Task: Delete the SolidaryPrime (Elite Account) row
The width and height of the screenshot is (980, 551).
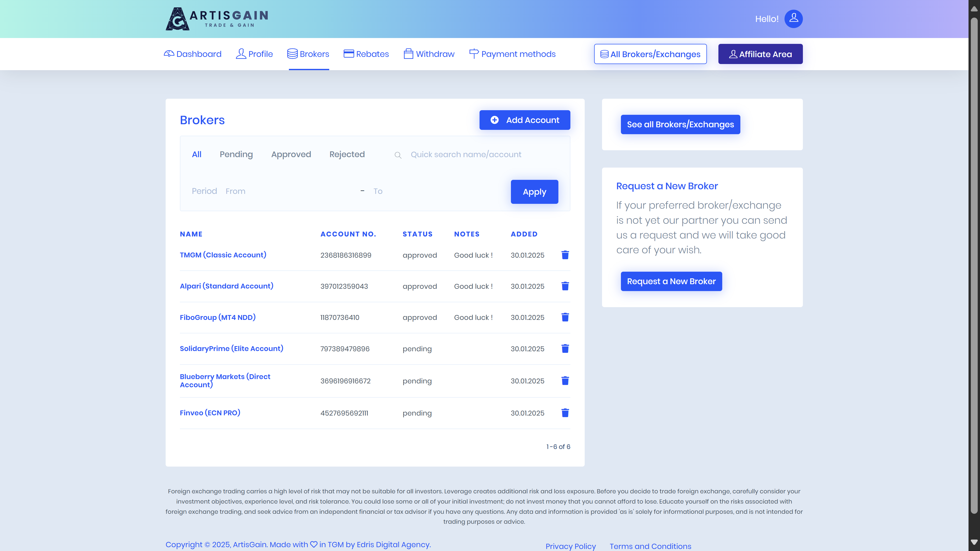Action: 565,349
